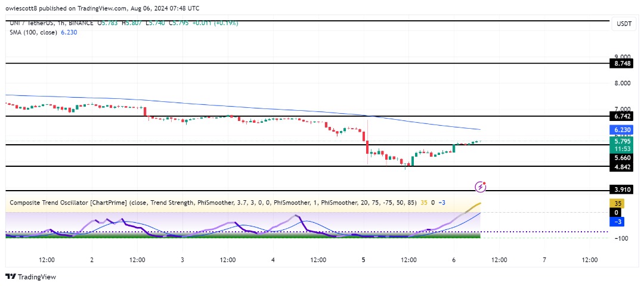Click the TradingView logo at bottom left
Screen dimensions: 644x286
[x=31, y=277]
